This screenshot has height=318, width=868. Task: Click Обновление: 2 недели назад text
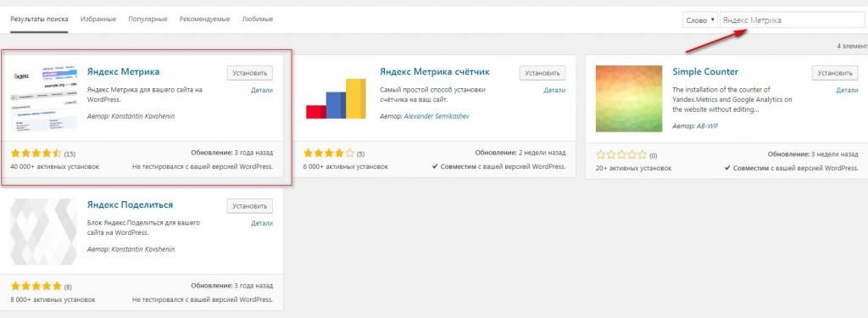click(x=520, y=153)
